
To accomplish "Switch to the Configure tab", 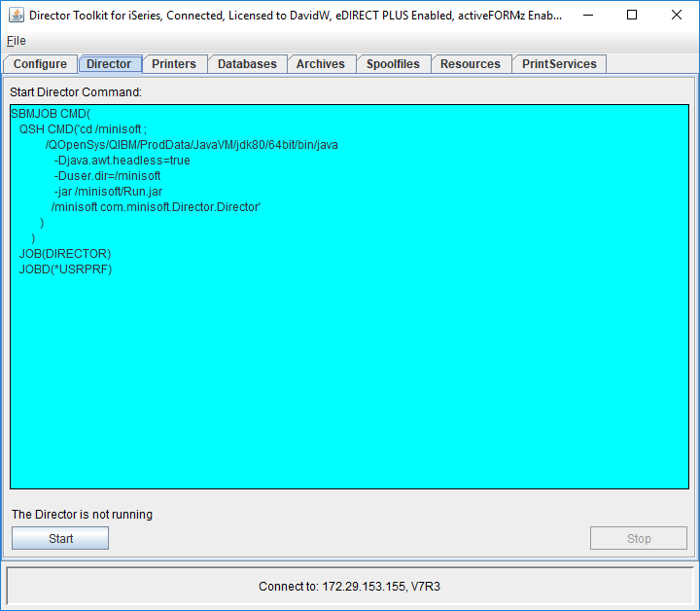I will tap(40, 64).
